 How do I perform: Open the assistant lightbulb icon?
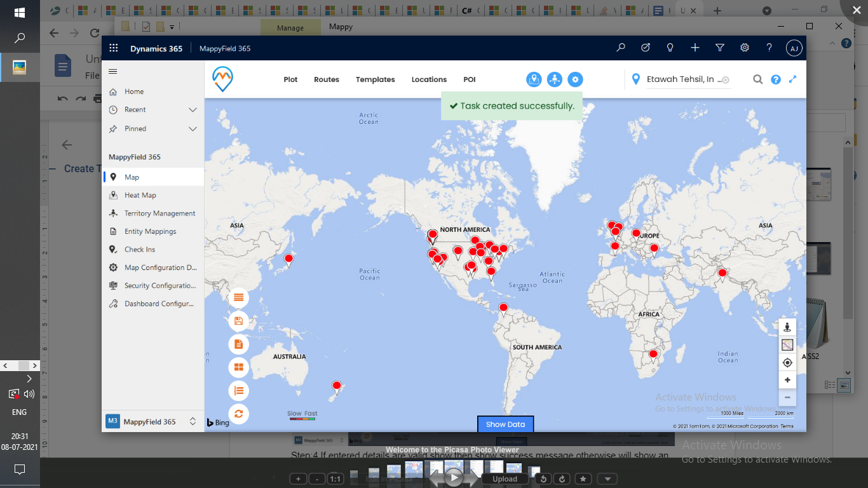(670, 48)
